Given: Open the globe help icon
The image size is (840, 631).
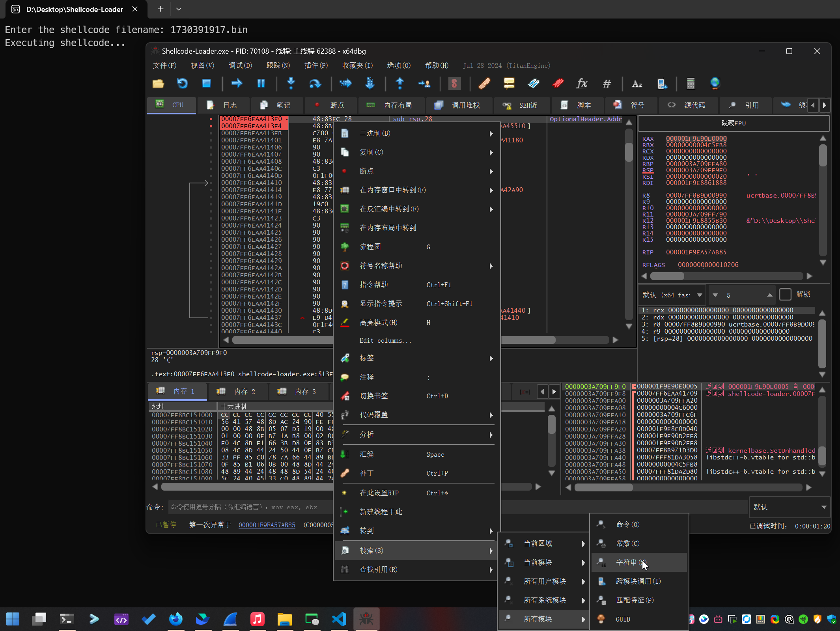Looking at the screenshot, I should tap(715, 84).
